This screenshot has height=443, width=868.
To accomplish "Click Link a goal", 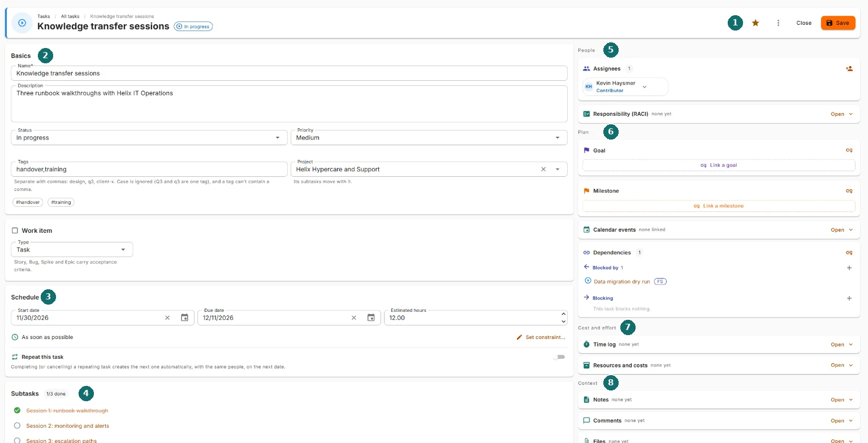I will [x=719, y=165].
